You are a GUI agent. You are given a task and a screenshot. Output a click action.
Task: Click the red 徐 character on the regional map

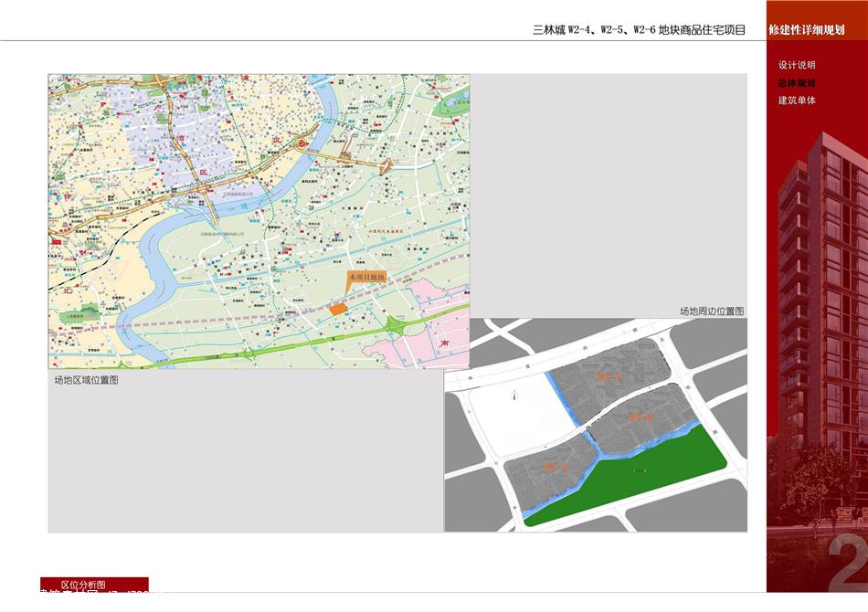coord(68,197)
